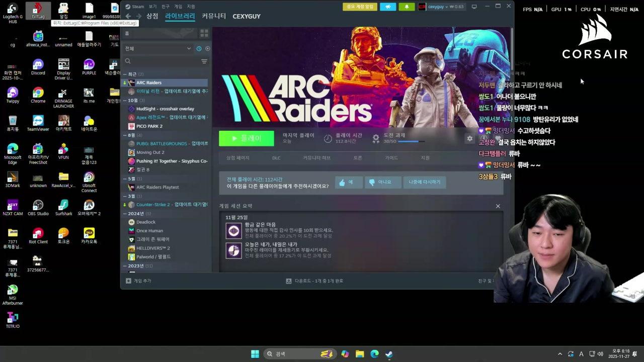
Task: Select ARC Raiders in the library list
Action: pos(149,82)
